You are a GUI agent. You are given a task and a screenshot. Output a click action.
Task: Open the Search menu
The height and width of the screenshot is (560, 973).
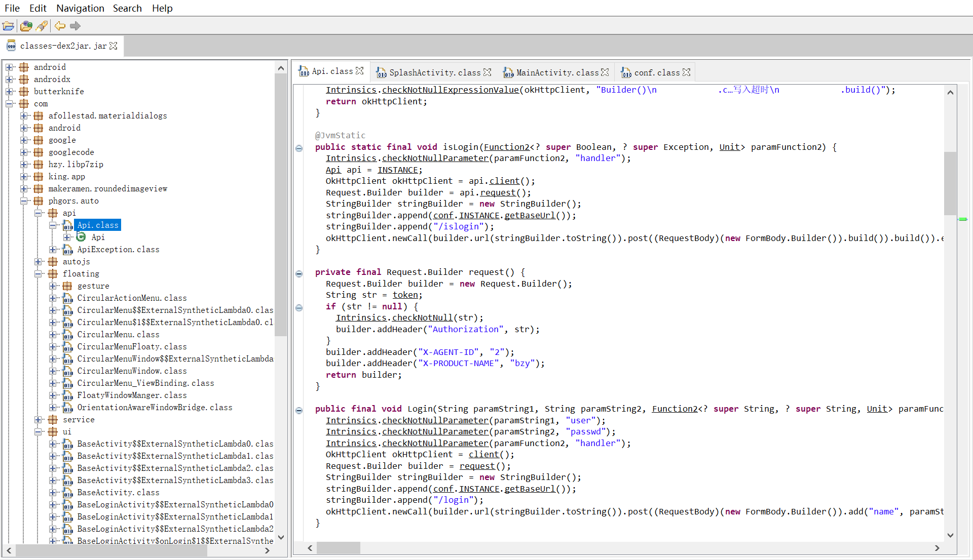tap(127, 8)
